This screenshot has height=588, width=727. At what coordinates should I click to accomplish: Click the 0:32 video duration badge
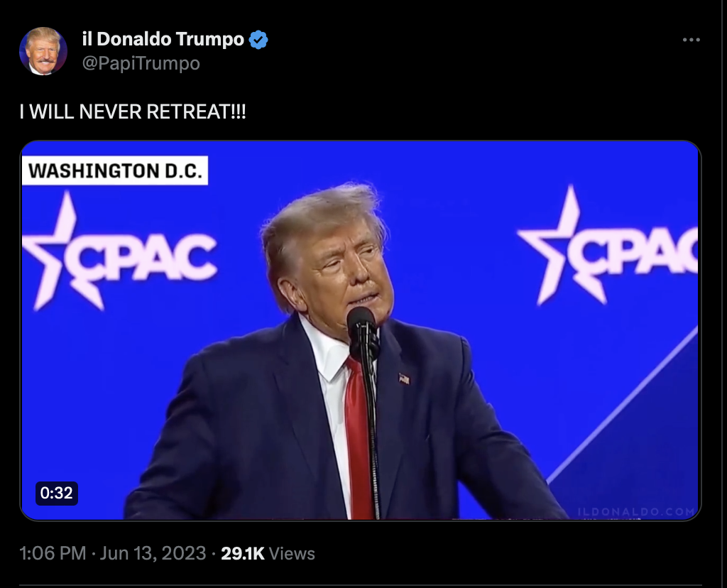coord(57,493)
